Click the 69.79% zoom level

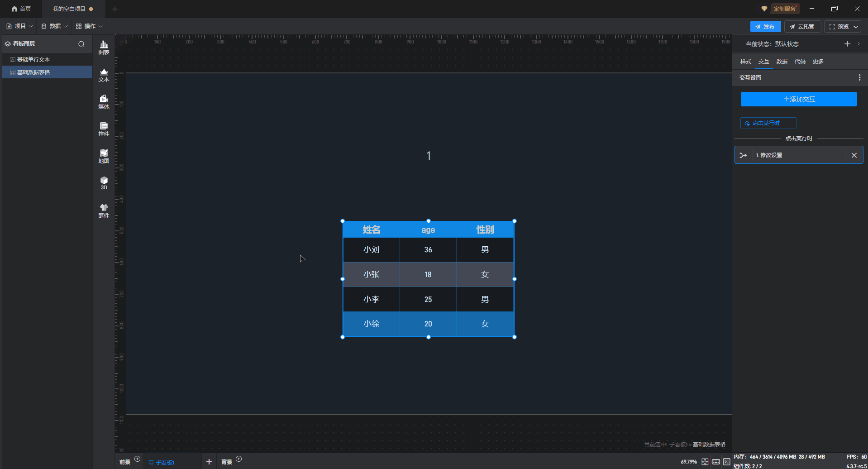pos(689,462)
